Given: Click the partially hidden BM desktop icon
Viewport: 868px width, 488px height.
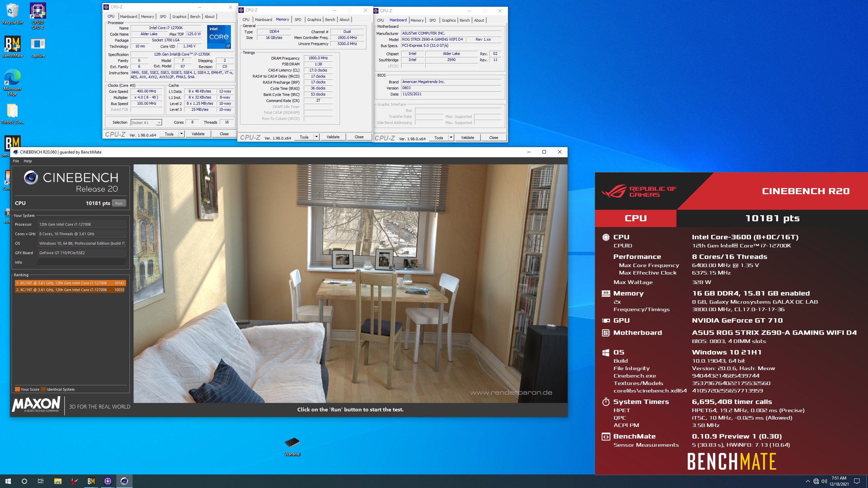Looking at the screenshot, I should coord(13,144).
